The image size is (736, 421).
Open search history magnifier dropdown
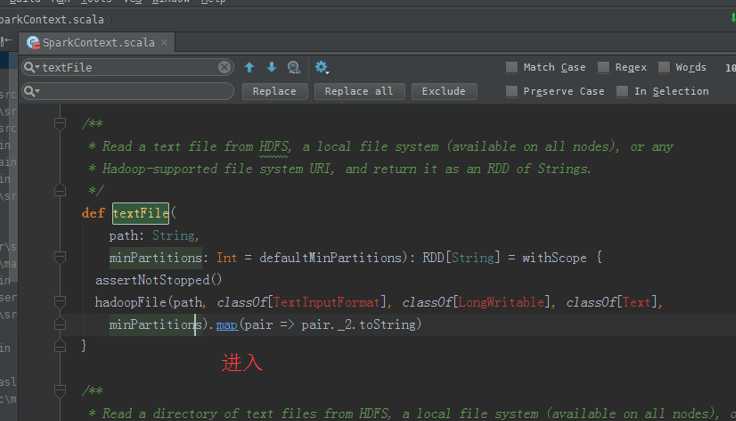31,68
